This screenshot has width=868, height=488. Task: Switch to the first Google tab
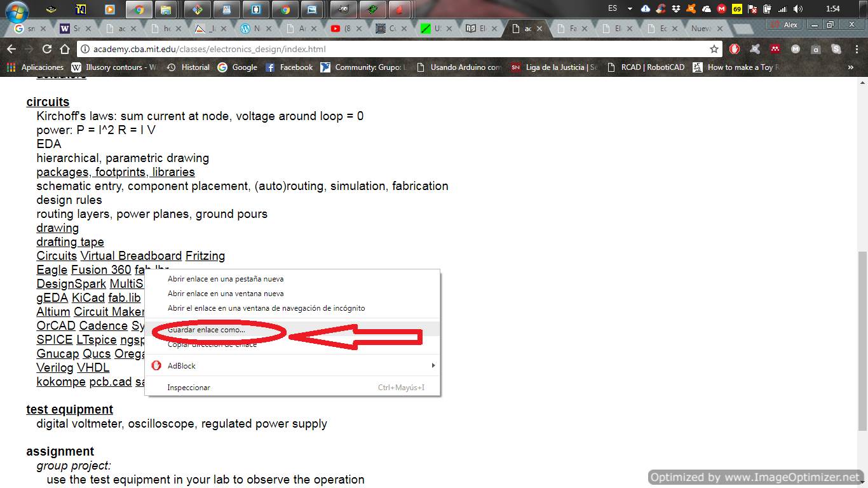click(x=29, y=29)
